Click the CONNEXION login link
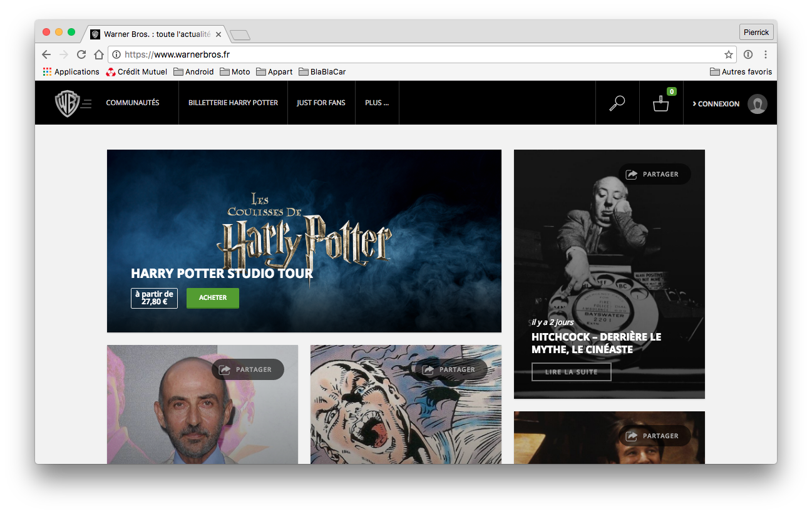812x514 pixels. pos(716,104)
